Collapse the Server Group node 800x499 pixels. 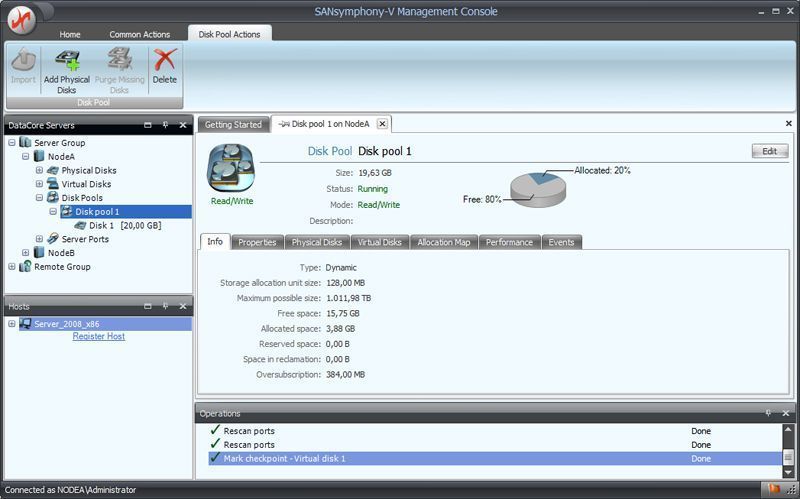(12, 143)
